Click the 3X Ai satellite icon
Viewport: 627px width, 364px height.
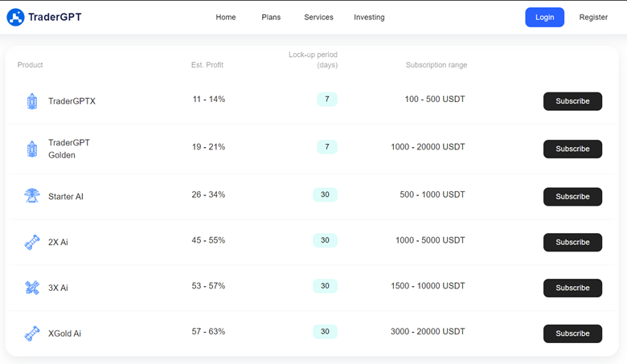tap(32, 288)
